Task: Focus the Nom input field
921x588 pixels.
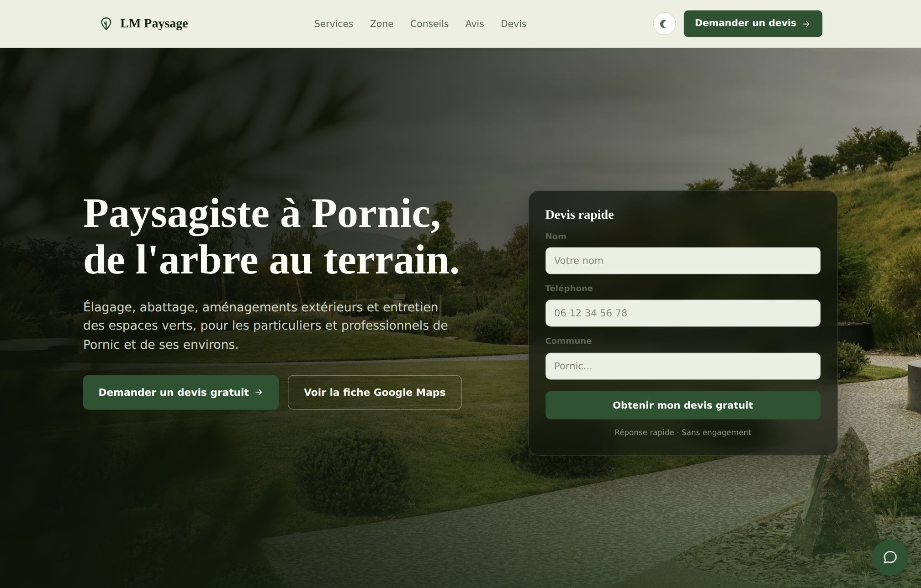Action: coord(683,261)
